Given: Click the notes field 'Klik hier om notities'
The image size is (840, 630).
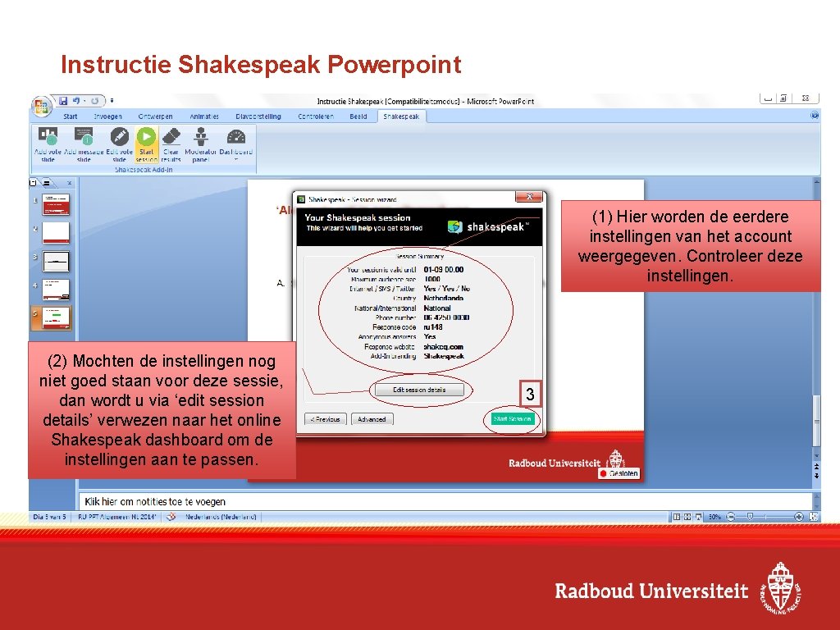Looking at the screenshot, I should (x=445, y=501).
